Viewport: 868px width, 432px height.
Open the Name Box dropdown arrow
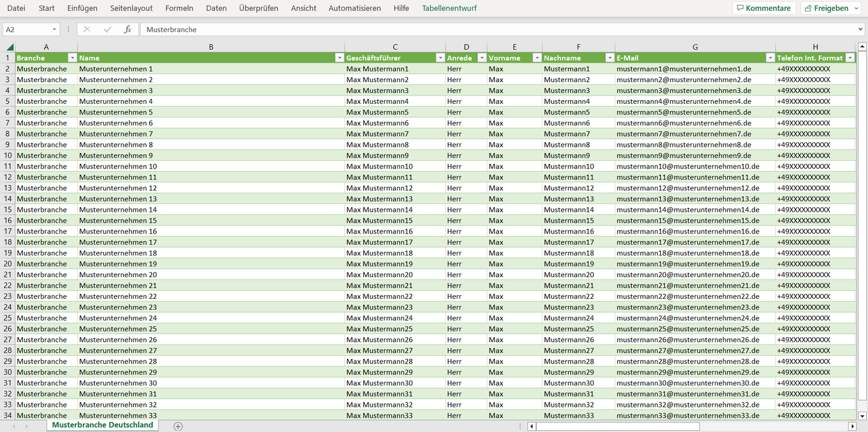[x=54, y=29]
